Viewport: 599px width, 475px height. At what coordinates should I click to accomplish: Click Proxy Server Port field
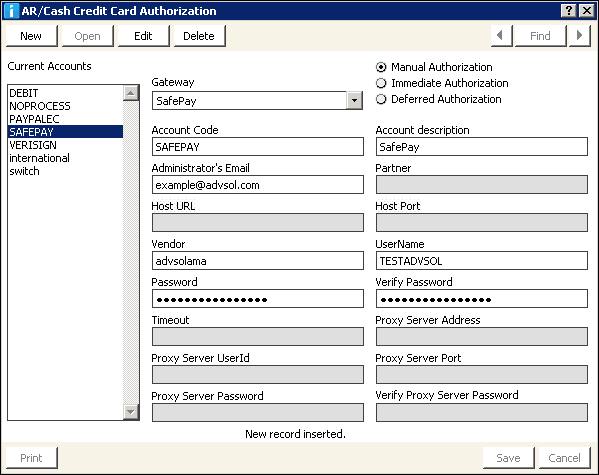coord(482,374)
